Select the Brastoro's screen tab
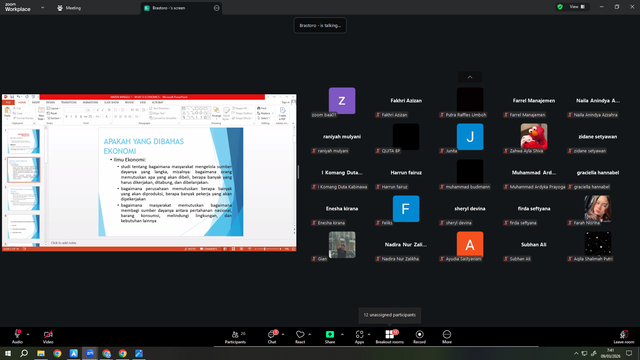The image size is (640, 360). click(x=181, y=8)
